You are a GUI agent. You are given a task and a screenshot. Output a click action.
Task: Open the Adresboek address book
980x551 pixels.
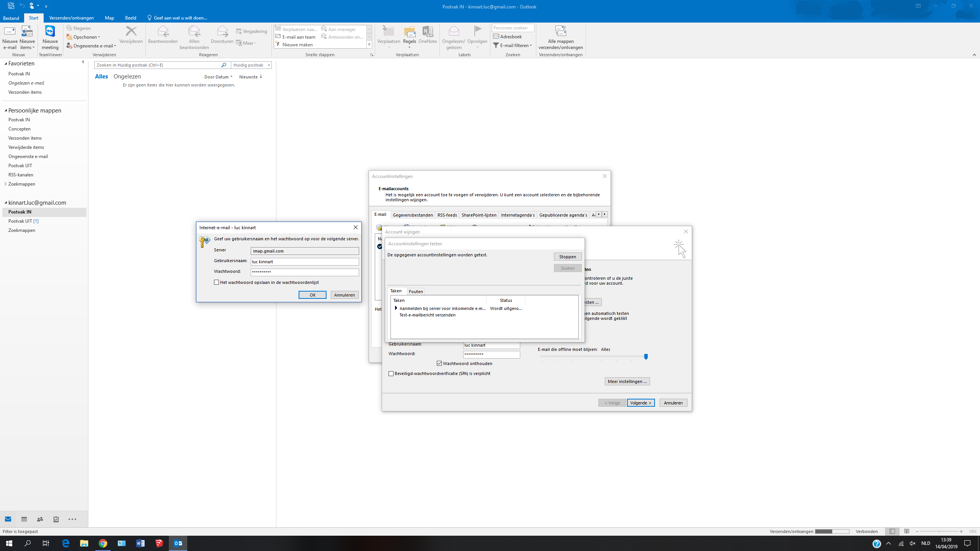pos(508,37)
